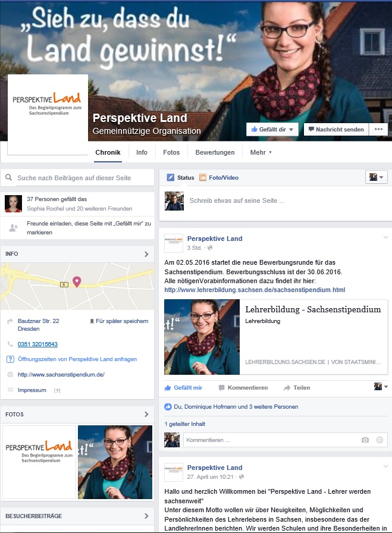Screen dimensions: 392x533
Task: Click the camera icon in comment box
Action: (x=365, y=440)
